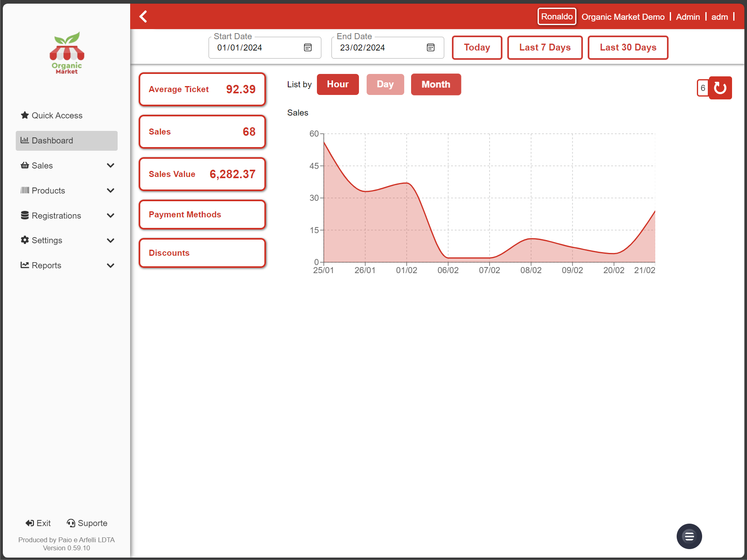Image resolution: width=747 pixels, height=560 pixels.
Task: Select the Sales Value card
Action: point(202,174)
